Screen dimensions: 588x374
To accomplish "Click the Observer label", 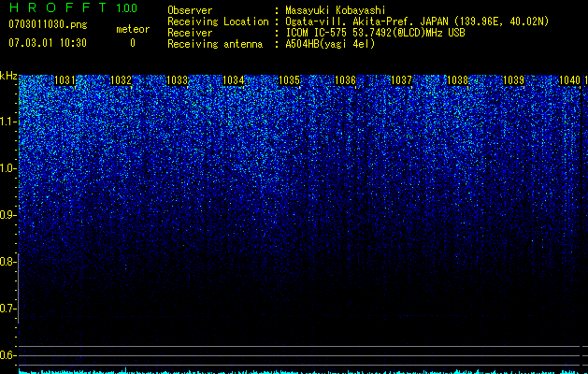I will coord(190,10).
